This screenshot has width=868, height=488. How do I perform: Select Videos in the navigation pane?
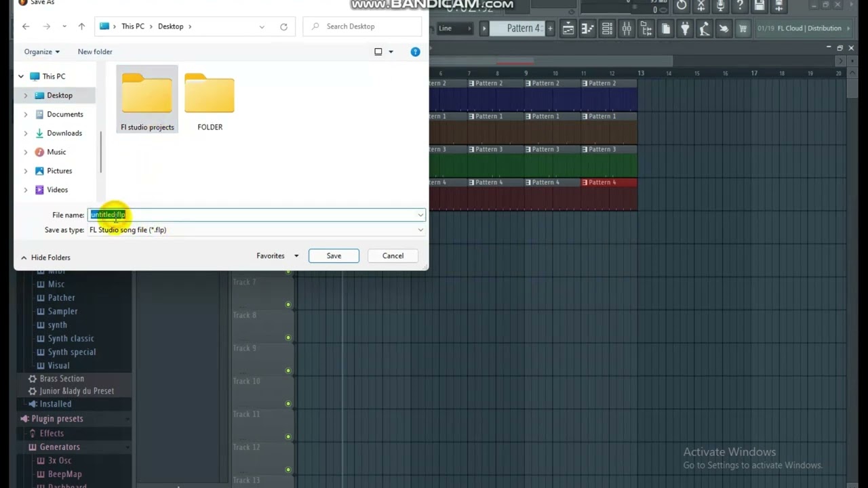[57, 190]
